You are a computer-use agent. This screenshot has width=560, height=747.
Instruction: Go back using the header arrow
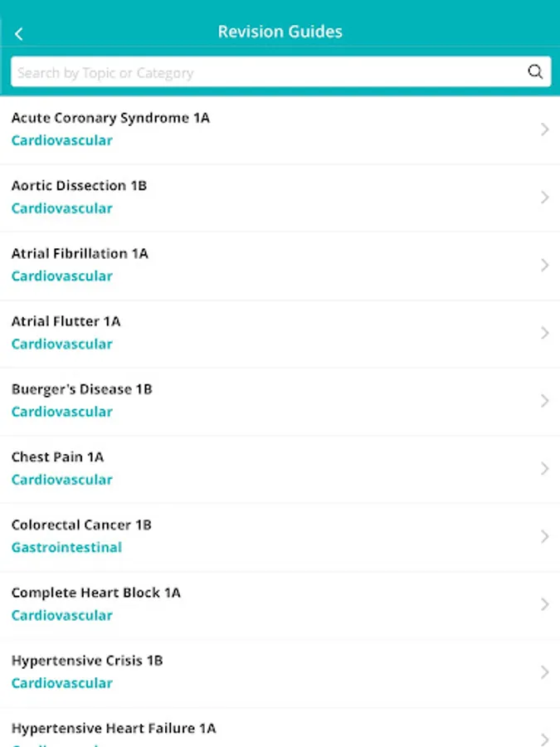tap(18, 34)
